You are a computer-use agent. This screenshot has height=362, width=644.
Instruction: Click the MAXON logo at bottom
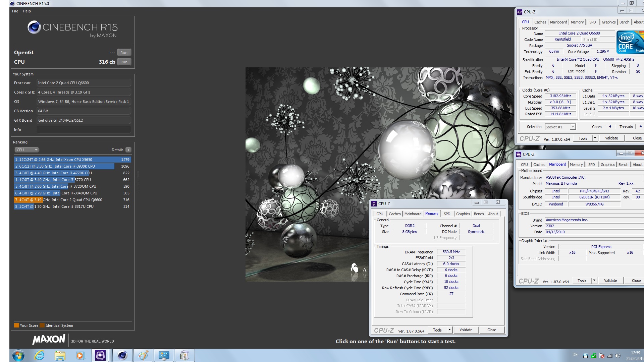(49, 340)
